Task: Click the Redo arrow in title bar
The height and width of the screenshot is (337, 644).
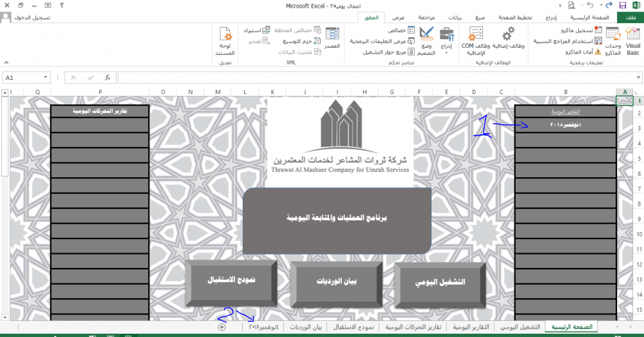Action: (609, 5)
